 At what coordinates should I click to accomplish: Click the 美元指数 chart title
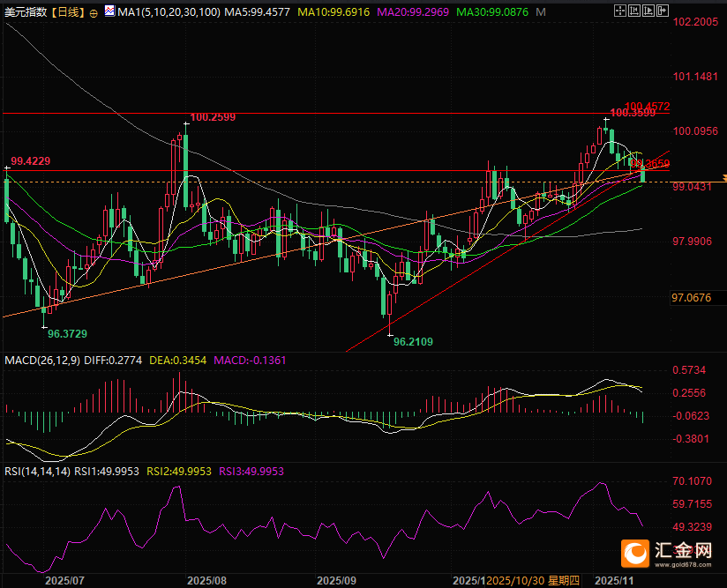pos(25,12)
